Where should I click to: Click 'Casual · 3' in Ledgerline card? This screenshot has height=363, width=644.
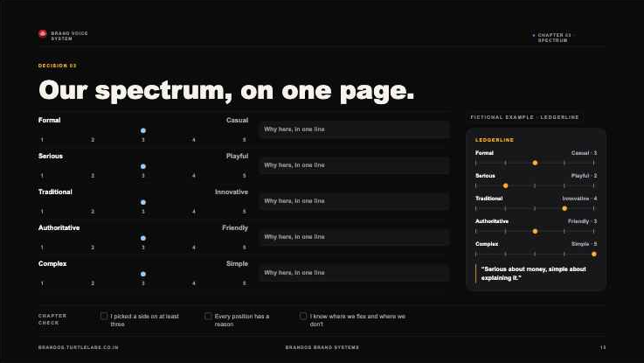[584, 153]
